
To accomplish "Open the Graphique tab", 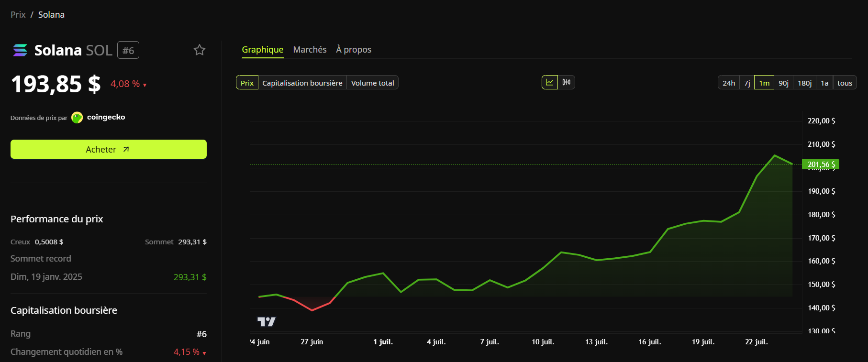I will pos(263,50).
